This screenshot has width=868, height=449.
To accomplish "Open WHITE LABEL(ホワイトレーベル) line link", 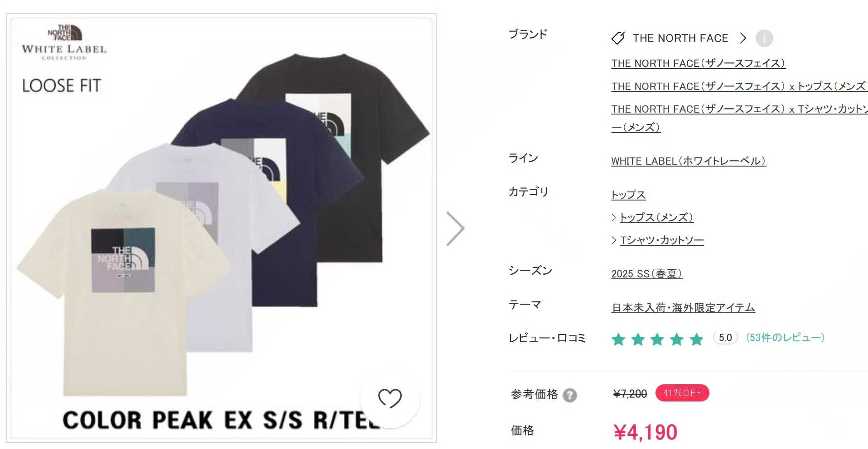I will (689, 161).
